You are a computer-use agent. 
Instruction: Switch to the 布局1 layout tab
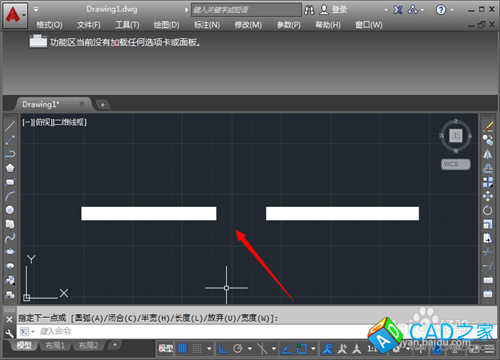pos(55,345)
